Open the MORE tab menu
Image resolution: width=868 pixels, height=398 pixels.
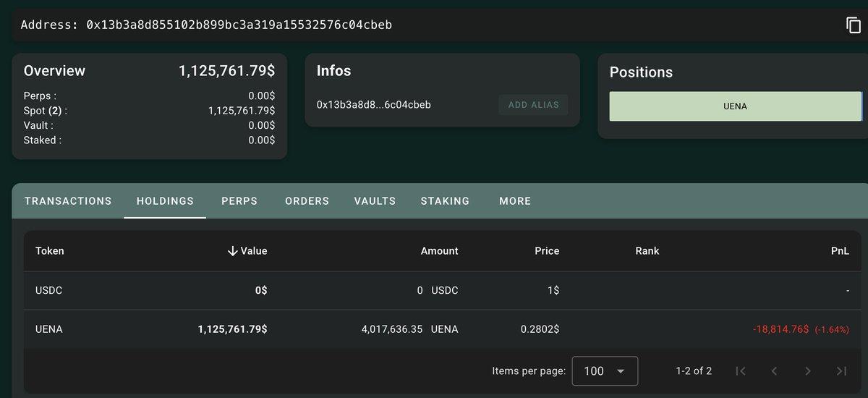pos(514,201)
